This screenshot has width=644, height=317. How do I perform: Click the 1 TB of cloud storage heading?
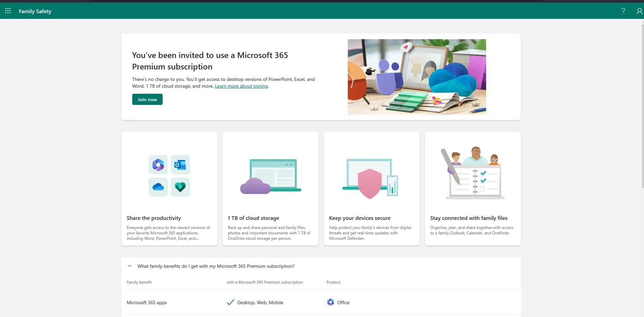click(x=254, y=218)
